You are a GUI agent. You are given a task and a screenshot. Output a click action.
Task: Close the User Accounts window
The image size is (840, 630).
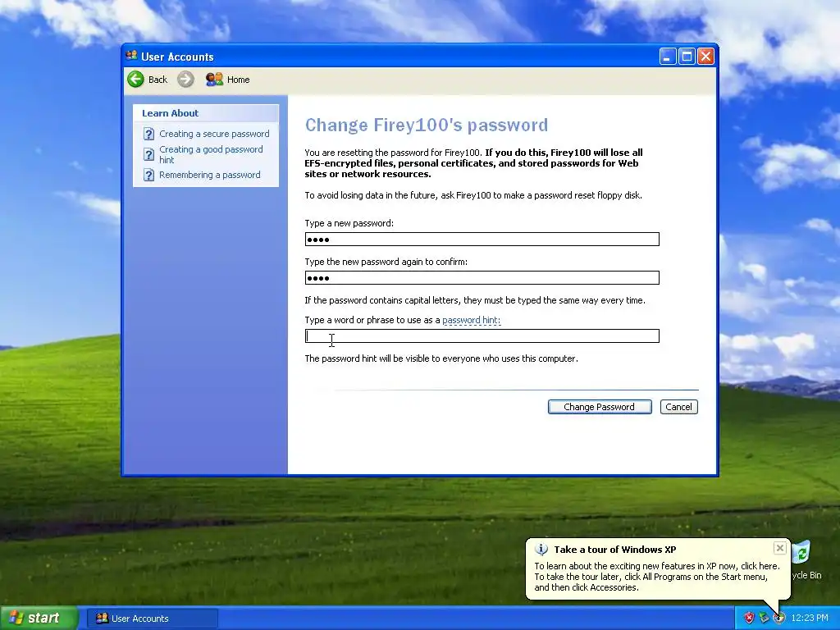[705, 57]
